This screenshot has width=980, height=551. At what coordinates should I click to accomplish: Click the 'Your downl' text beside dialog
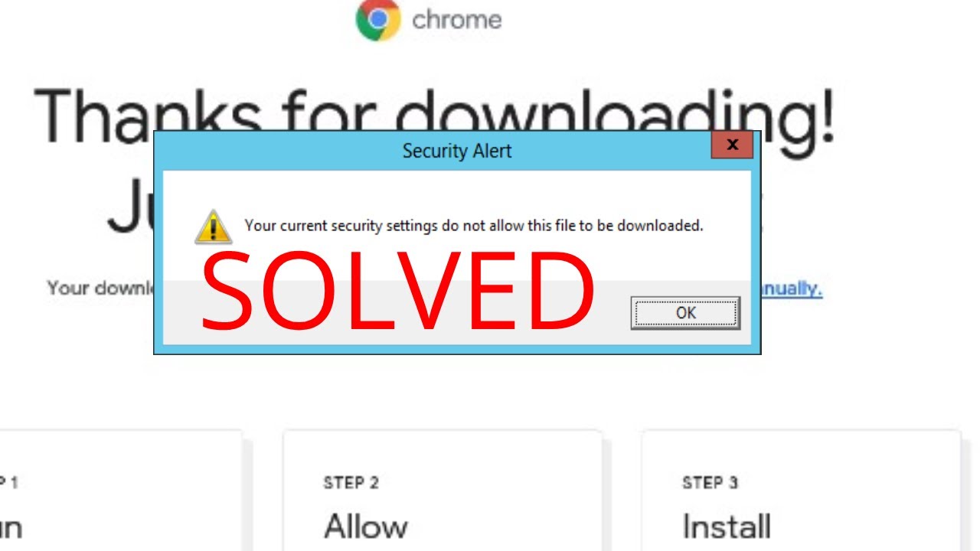[100, 289]
